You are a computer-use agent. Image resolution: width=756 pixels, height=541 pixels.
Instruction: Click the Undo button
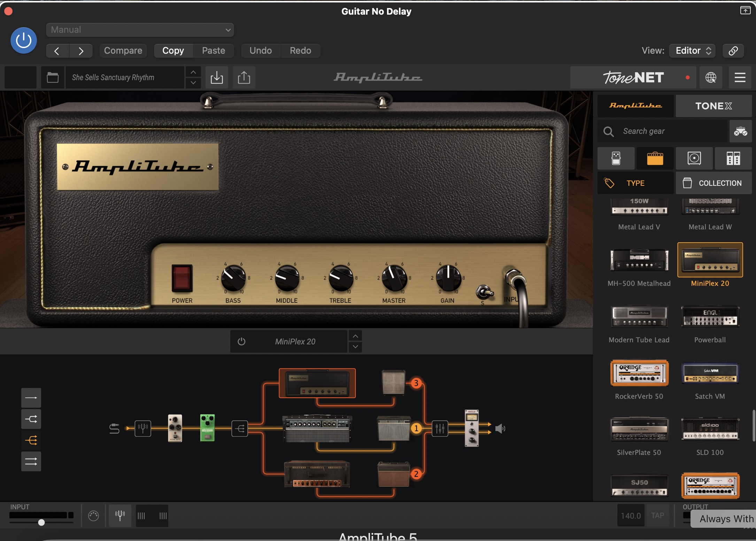coord(261,51)
